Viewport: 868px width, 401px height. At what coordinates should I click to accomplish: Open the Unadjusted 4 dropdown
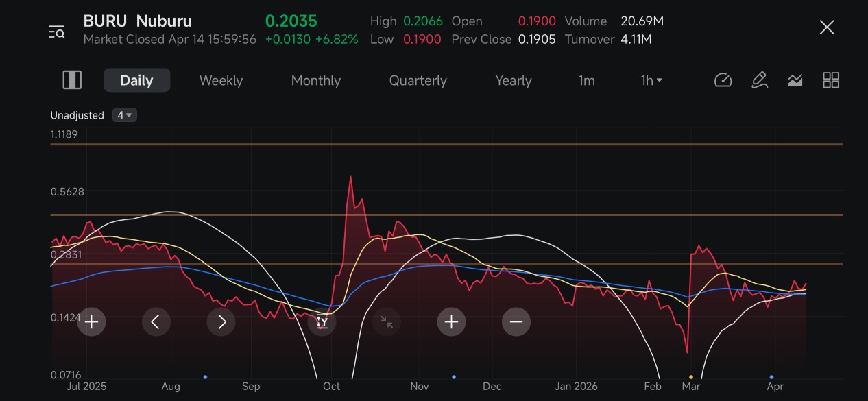pos(125,115)
